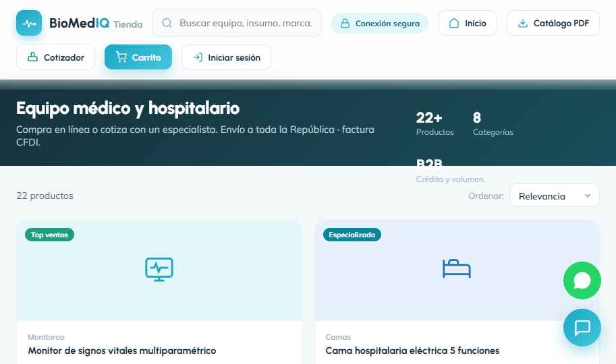Click the Conexión segura badge
This screenshot has height=364, width=616.
[379, 23]
